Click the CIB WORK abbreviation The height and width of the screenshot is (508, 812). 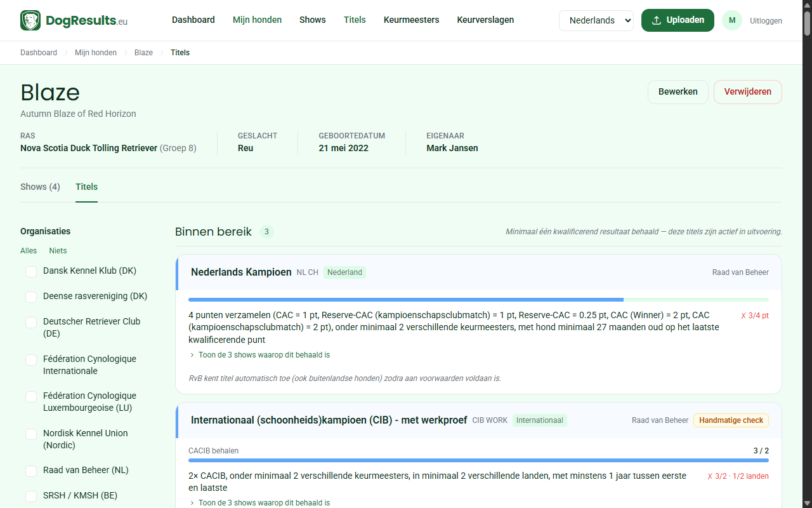(x=490, y=420)
